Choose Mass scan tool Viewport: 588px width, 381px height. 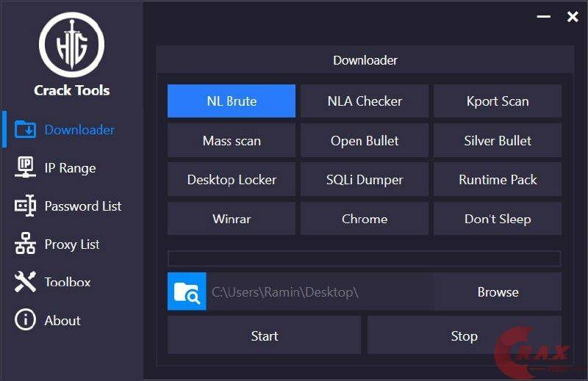[x=232, y=140]
